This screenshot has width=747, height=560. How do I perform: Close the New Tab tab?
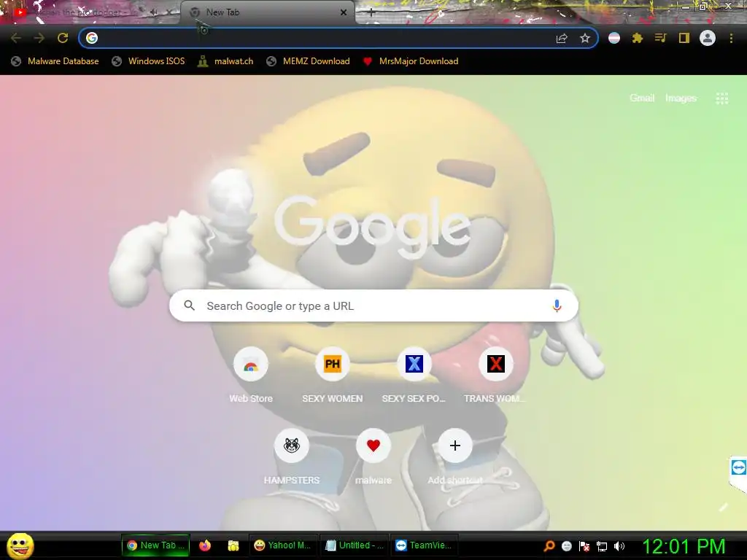coord(344,12)
